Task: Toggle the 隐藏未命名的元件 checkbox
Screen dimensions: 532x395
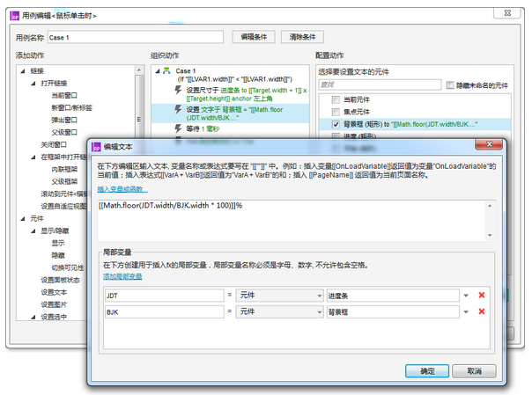Action: (451, 85)
